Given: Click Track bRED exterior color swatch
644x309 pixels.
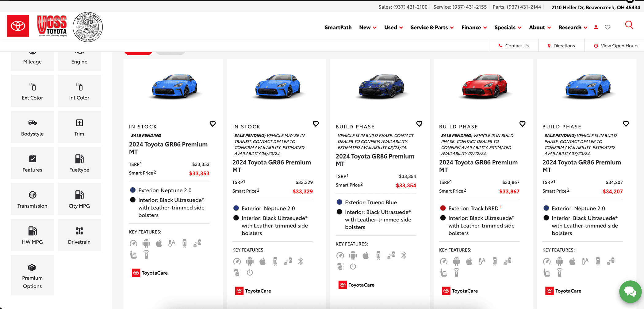Looking at the screenshot, I should 443,208.
